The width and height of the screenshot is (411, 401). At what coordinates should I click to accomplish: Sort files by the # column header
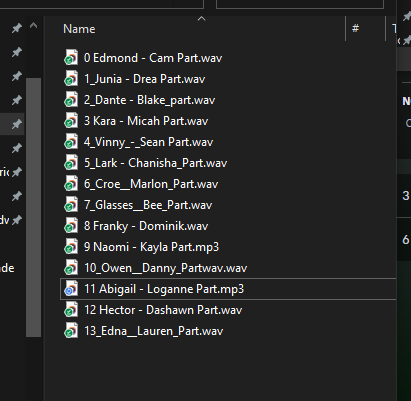356,28
